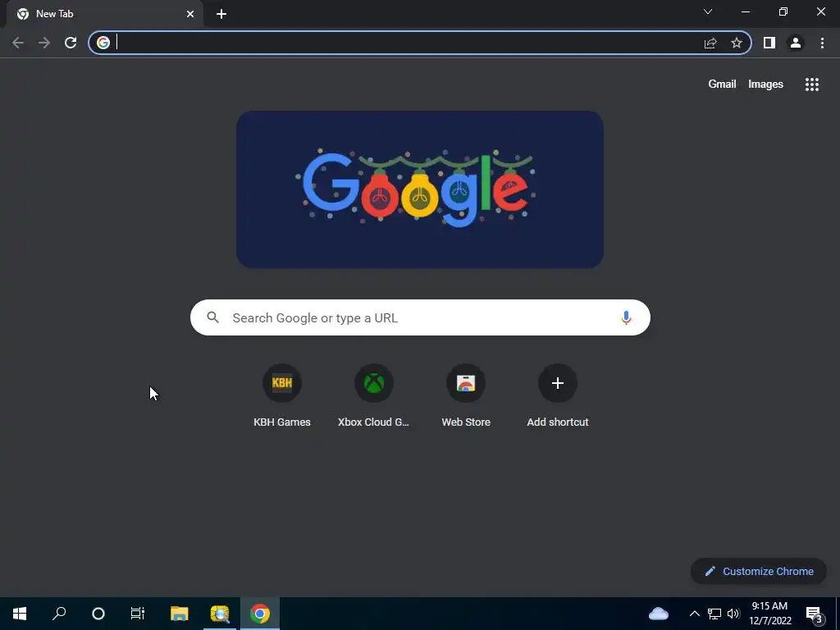
Task: Click the magnifier icon in the search box
Action: [x=212, y=317]
